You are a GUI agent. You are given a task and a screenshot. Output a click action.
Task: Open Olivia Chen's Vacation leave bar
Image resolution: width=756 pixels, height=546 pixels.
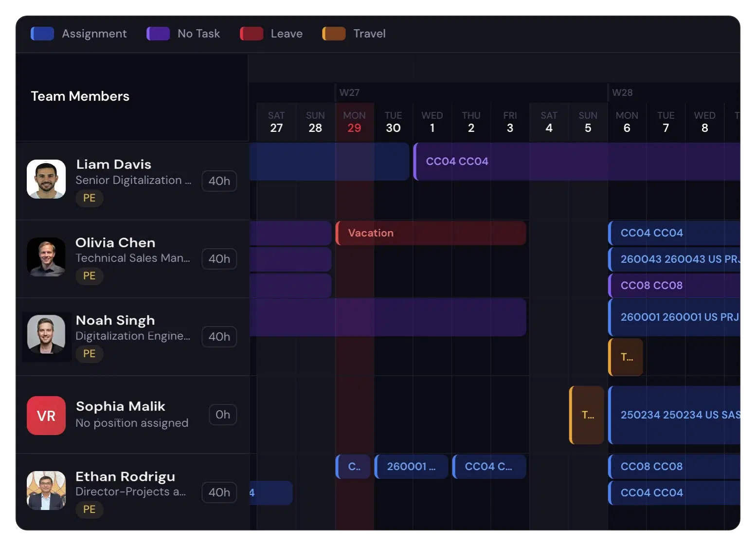(431, 233)
